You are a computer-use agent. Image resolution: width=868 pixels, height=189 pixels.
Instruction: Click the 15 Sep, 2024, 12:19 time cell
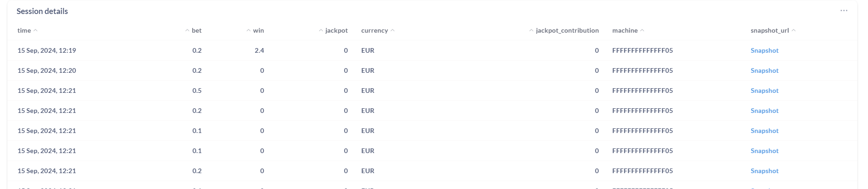point(47,51)
